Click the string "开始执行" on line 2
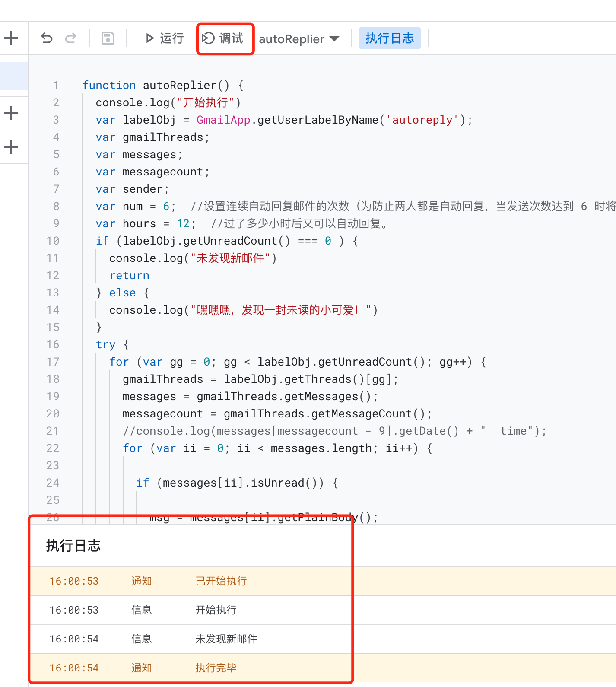The width and height of the screenshot is (616, 687). click(206, 102)
